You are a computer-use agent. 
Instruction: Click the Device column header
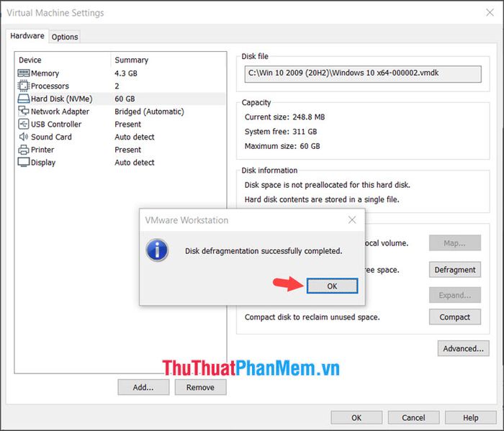(x=30, y=60)
